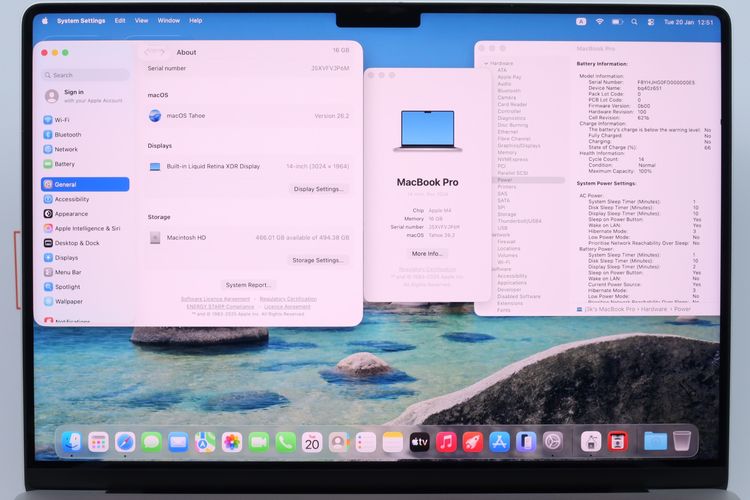This screenshot has width=750, height=500.
Task: Click the Spotlight magnifier in menu bar
Action: [634, 22]
